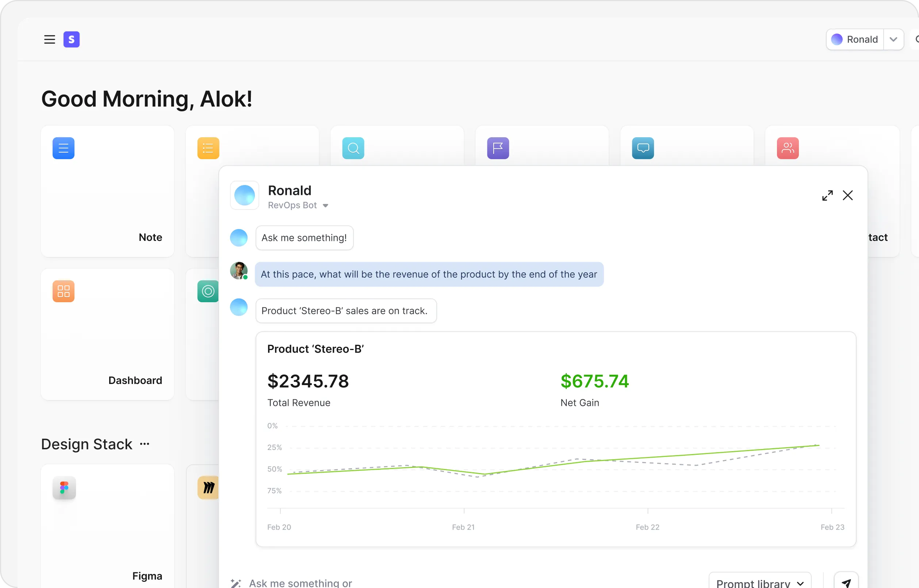Open Design Stack more options menu

click(x=144, y=444)
